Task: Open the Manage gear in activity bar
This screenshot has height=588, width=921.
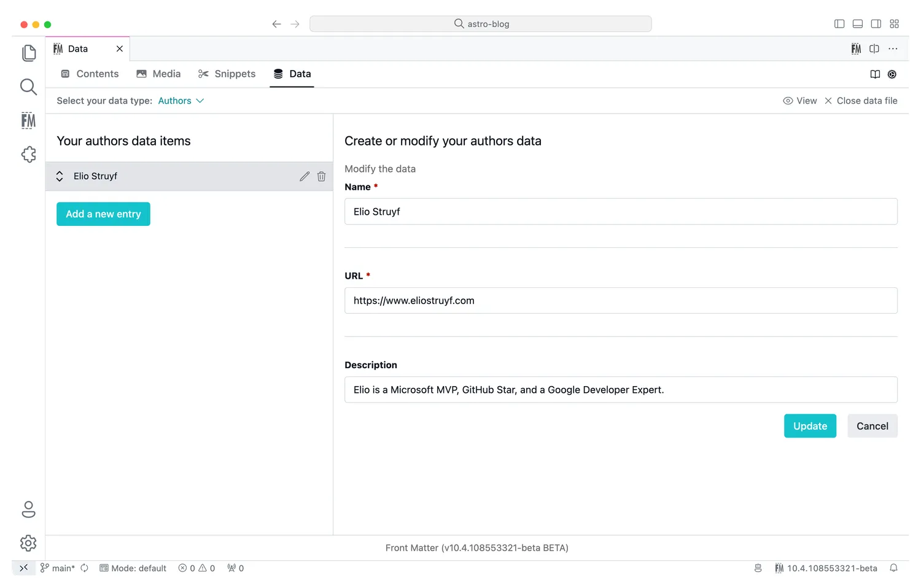Action: pyautogui.click(x=28, y=543)
